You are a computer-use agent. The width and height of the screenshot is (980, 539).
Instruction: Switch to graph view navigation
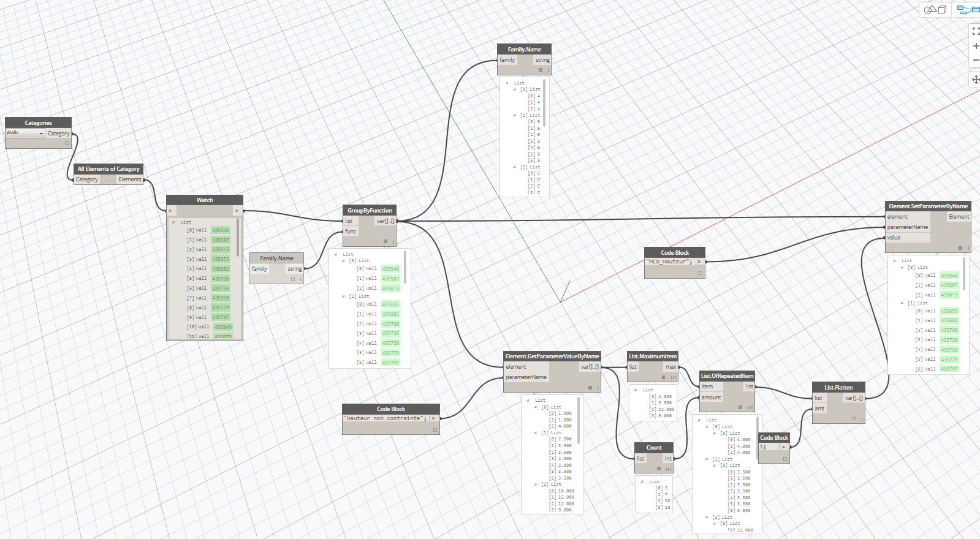968,9
